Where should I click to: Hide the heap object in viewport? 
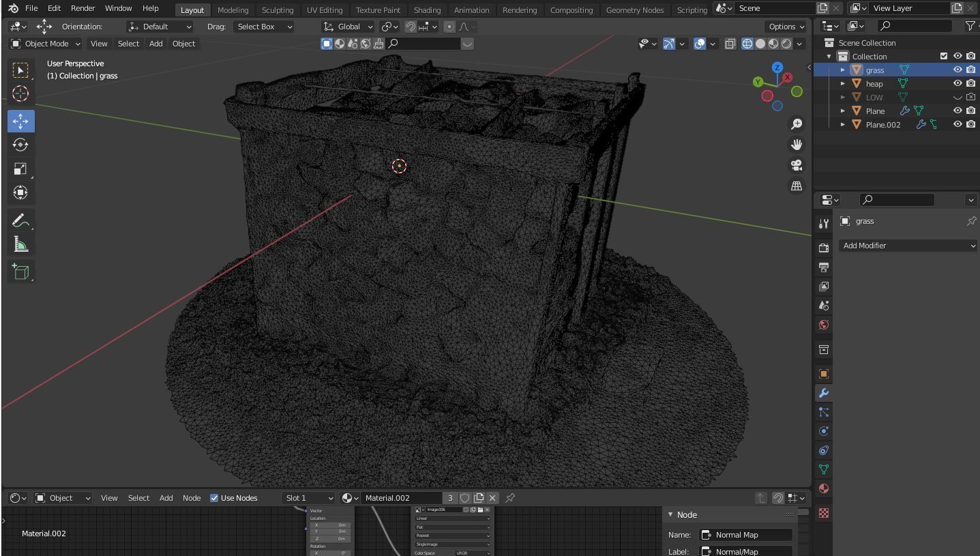(957, 83)
